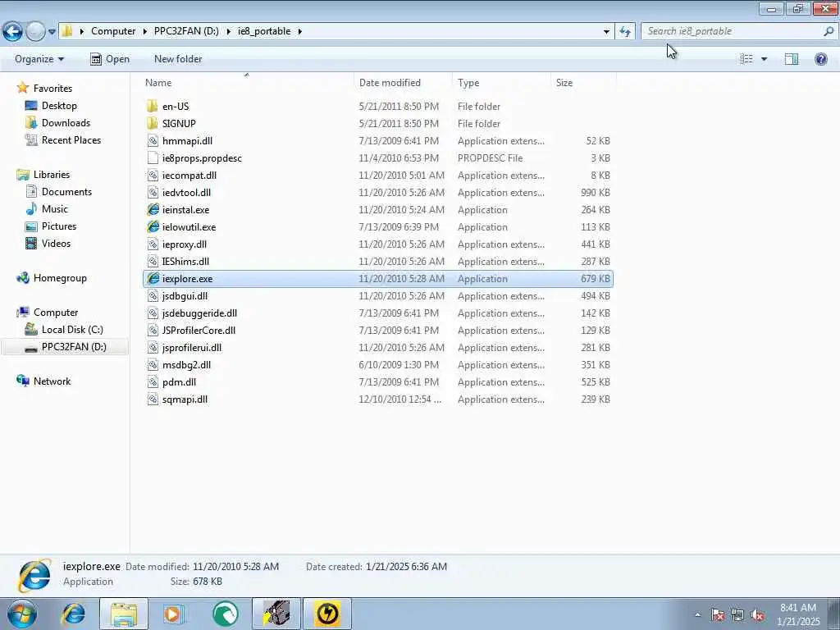The image size is (840, 630).
Task: Click the muted volume tray icon
Action: [757, 615]
